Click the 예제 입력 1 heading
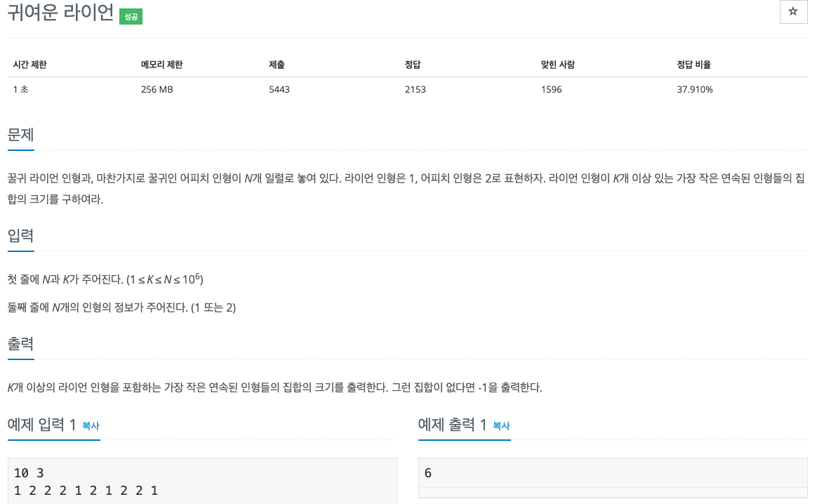 coord(41,425)
